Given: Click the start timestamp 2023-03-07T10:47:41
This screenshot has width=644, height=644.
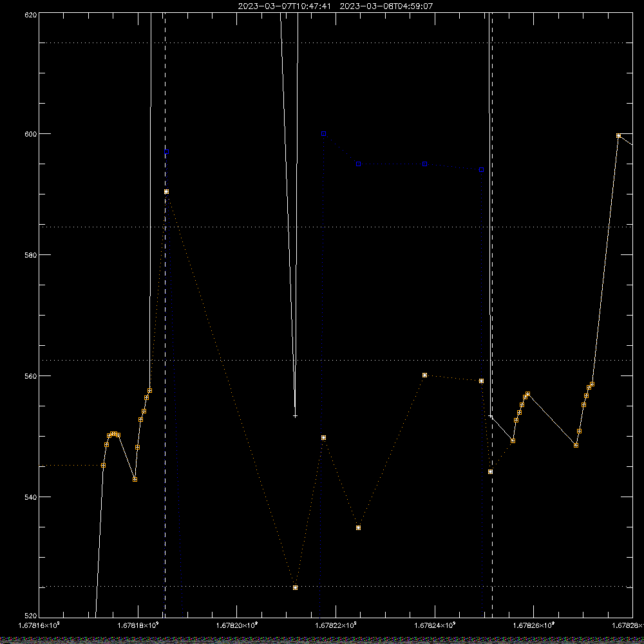Looking at the screenshot, I should [284, 6].
